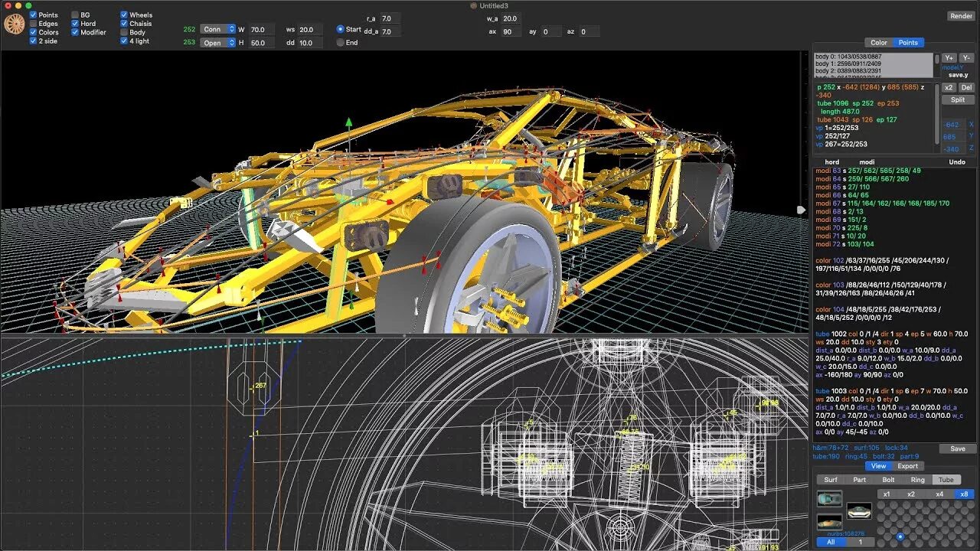Viewport: 980px width, 551px height.
Task: Click the dd value field
Action: (309, 43)
